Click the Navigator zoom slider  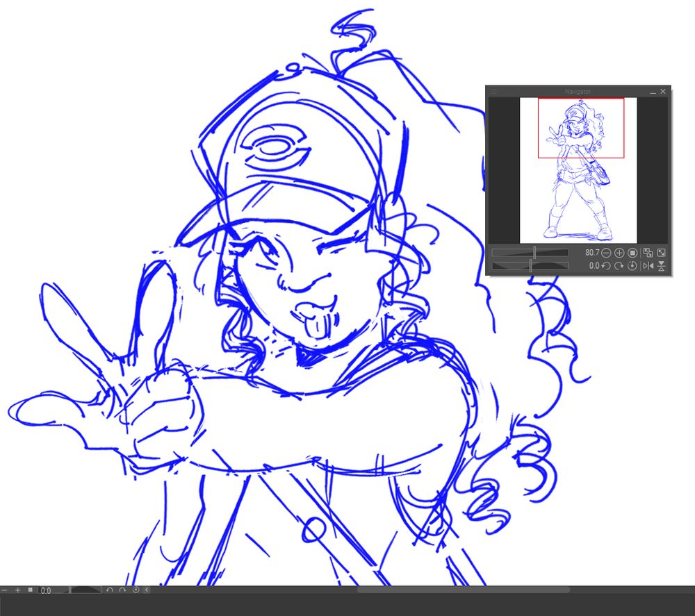(530, 253)
